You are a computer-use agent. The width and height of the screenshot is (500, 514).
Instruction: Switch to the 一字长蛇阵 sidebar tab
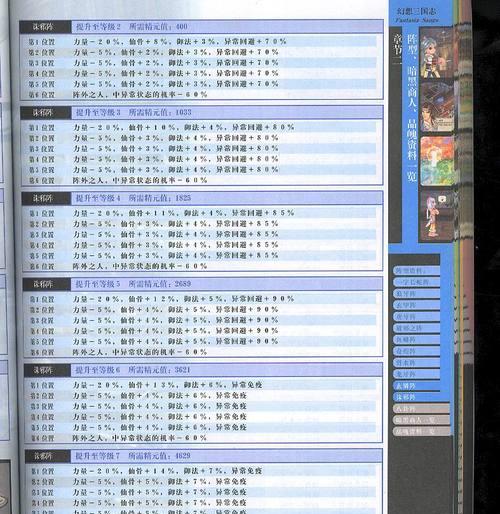coord(416,282)
